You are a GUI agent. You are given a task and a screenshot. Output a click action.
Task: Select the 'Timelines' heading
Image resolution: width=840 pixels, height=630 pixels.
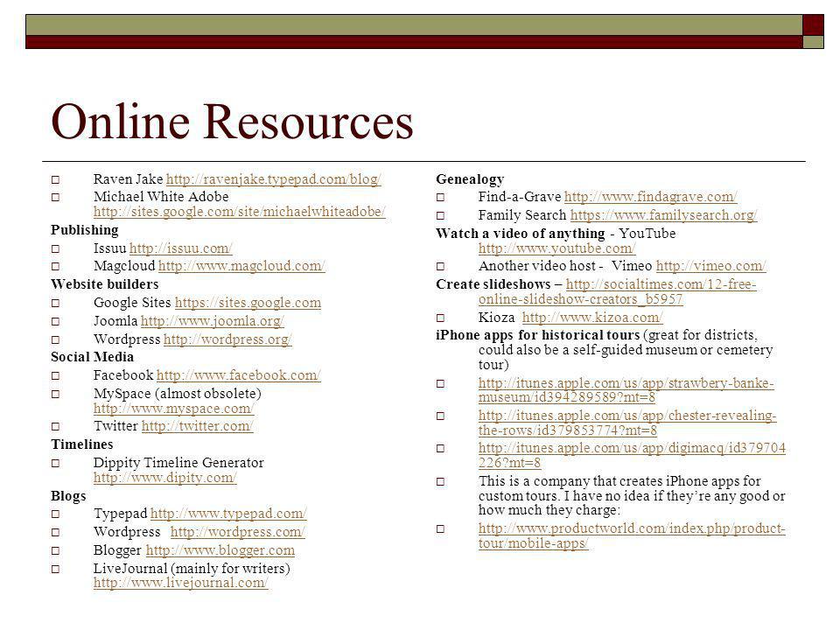pos(82,444)
